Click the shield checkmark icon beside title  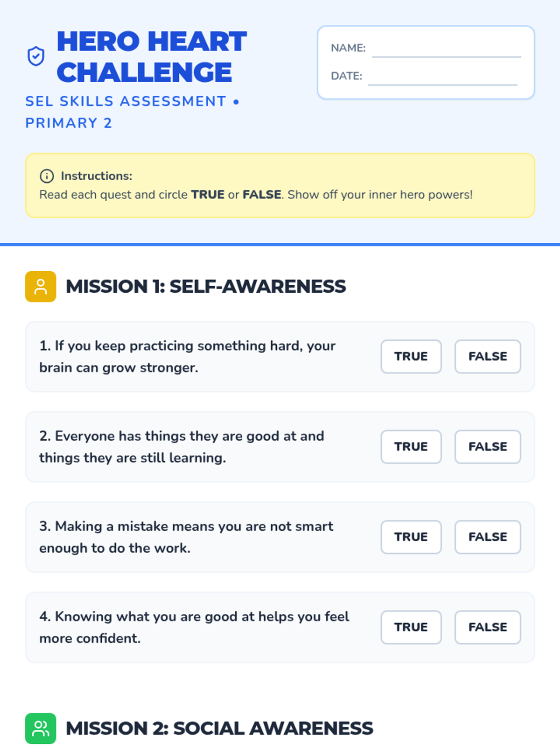[x=36, y=56]
